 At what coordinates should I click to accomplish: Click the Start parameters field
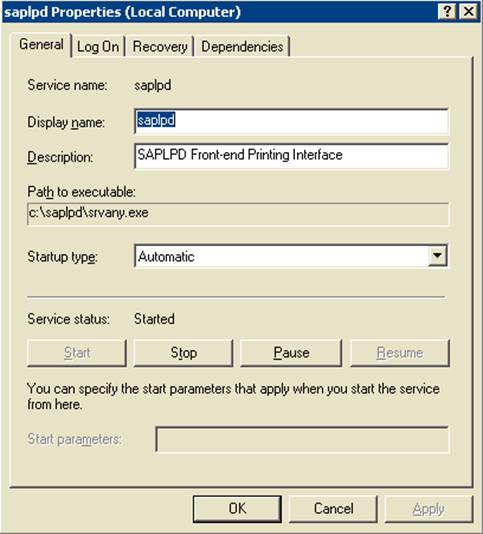coord(302,439)
